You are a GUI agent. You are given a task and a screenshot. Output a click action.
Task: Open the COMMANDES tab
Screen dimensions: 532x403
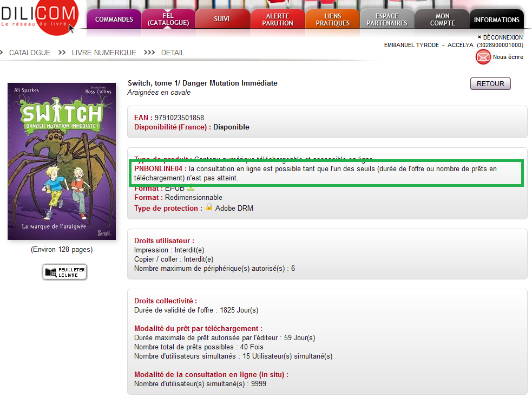point(114,19)
